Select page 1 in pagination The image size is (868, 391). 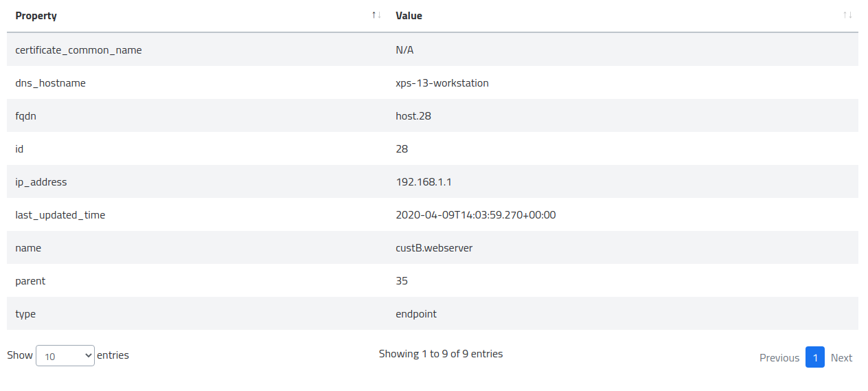pos(814,357)
